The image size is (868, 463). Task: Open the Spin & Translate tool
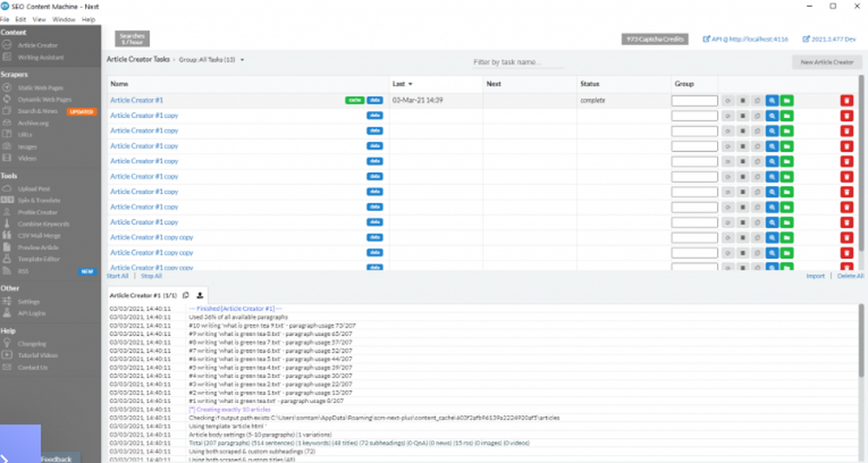39,201
